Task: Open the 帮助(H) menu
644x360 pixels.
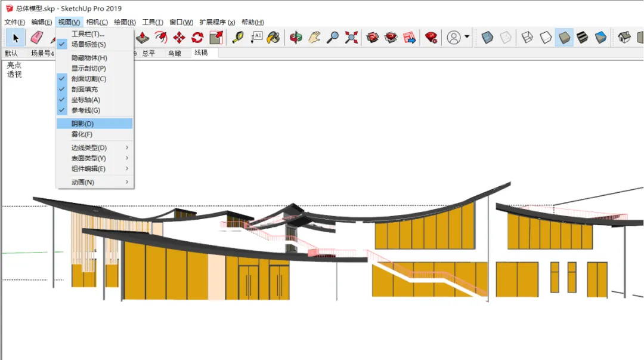Action: pyautogui.click(x=253, y=22)
